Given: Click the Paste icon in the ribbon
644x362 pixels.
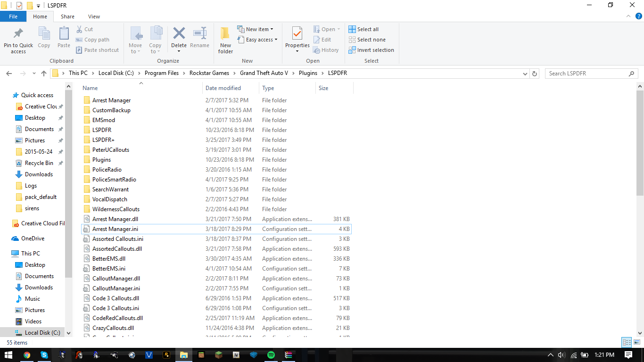Looking at the screenshot, I should [64, 33].
